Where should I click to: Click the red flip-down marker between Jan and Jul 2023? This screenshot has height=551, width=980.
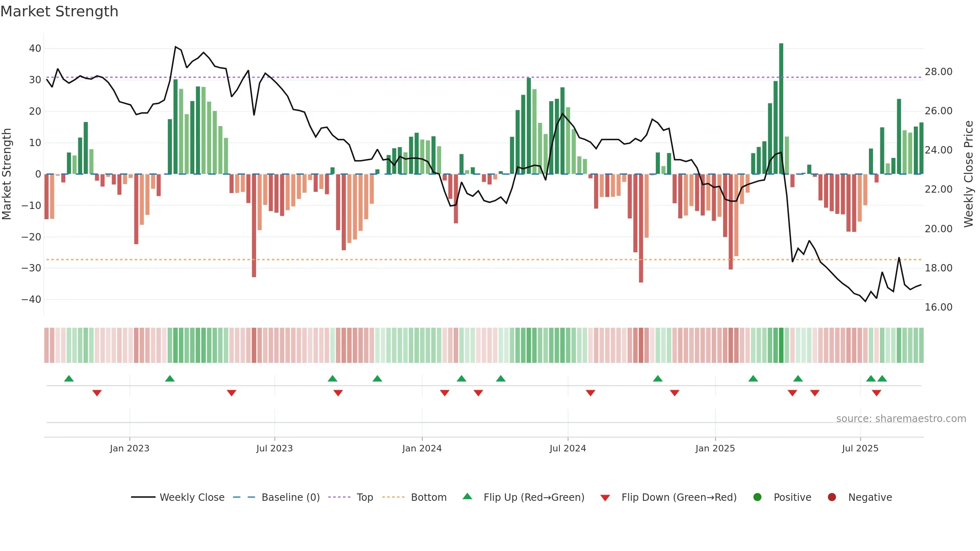click(x=232, y=393)
